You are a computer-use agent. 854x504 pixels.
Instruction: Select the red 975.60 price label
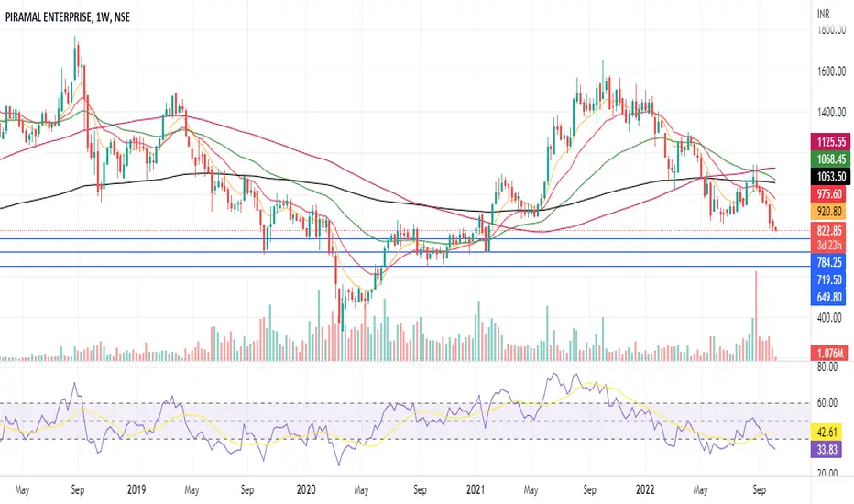[828, 194]
